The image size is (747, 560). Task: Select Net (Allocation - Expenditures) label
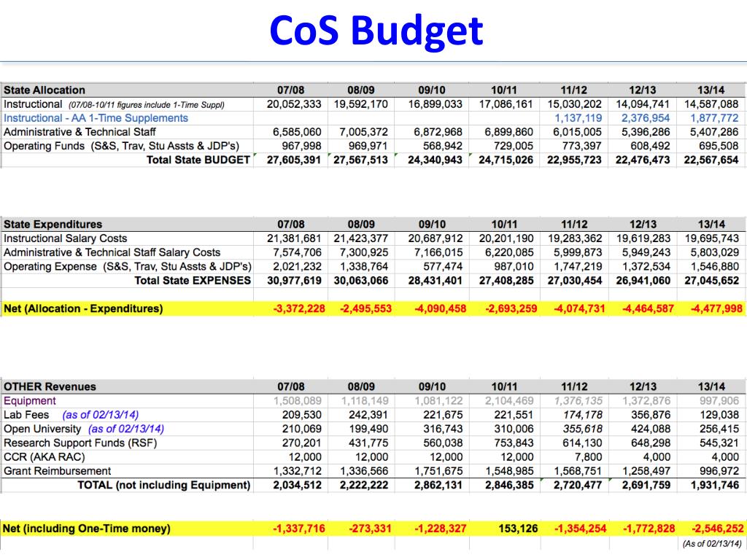click(x=83, y=308)
